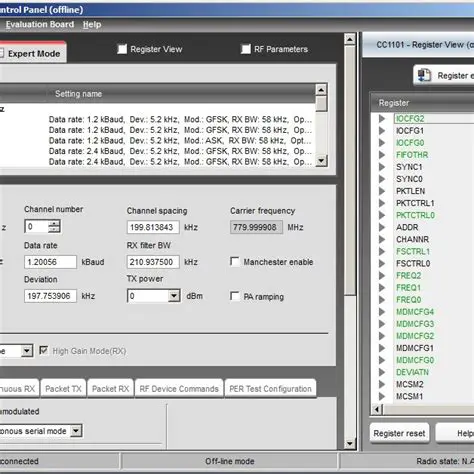Click the Channel number stepper arrows
This screenshot has height=474, width=474.
click(x=54, y=227)
